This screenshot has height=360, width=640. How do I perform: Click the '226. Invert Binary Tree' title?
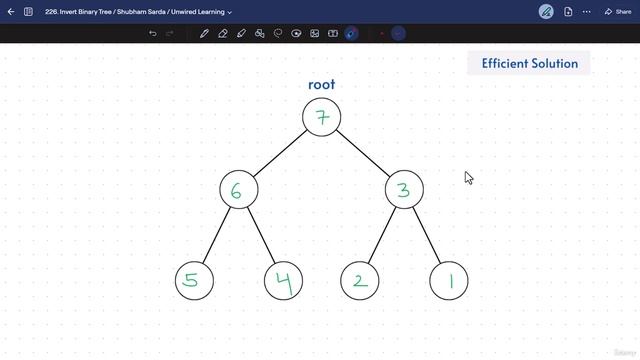(x=135, y=12)
